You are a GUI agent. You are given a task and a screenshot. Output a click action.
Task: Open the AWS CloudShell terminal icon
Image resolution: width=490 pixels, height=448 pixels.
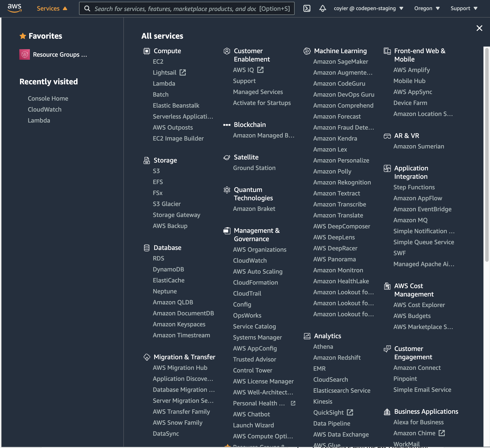[x=307, y=9]
